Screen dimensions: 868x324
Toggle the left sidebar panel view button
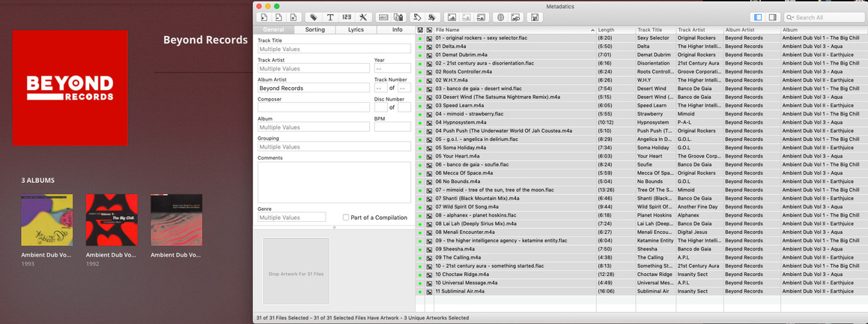757,17
